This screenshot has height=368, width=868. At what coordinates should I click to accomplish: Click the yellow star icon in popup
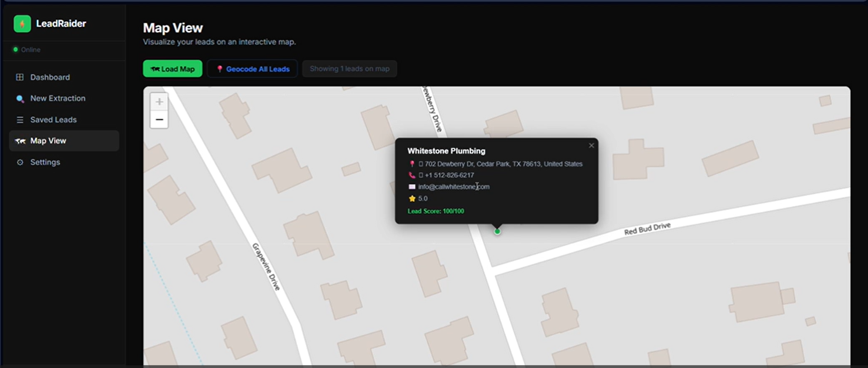(412, 198)
